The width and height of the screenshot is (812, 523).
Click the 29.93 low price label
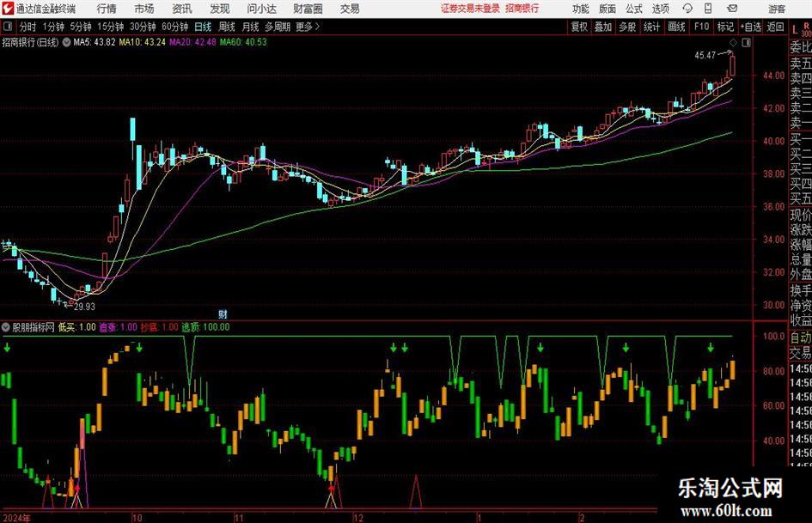(84, 307)
